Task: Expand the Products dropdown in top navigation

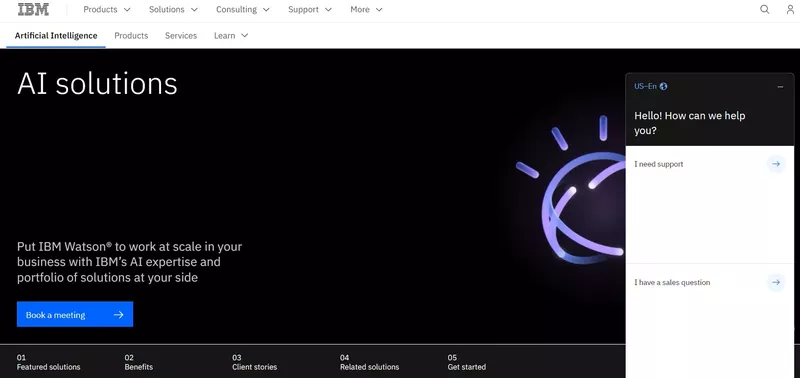Action: click(x=107, y=9)
